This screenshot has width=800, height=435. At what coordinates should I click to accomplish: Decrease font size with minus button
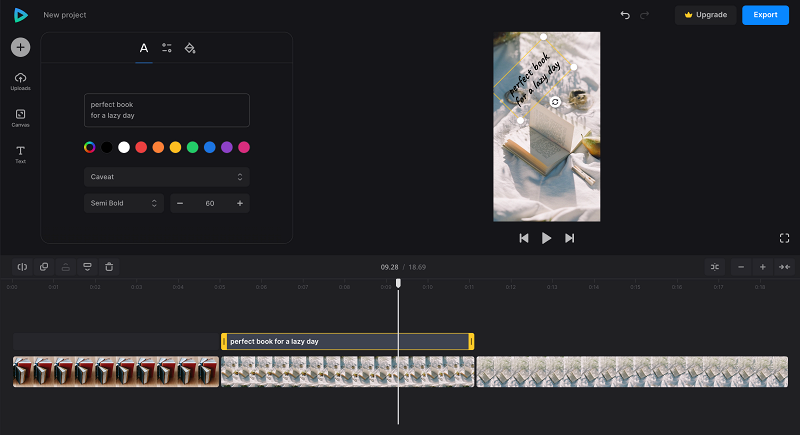click(180, 203)
